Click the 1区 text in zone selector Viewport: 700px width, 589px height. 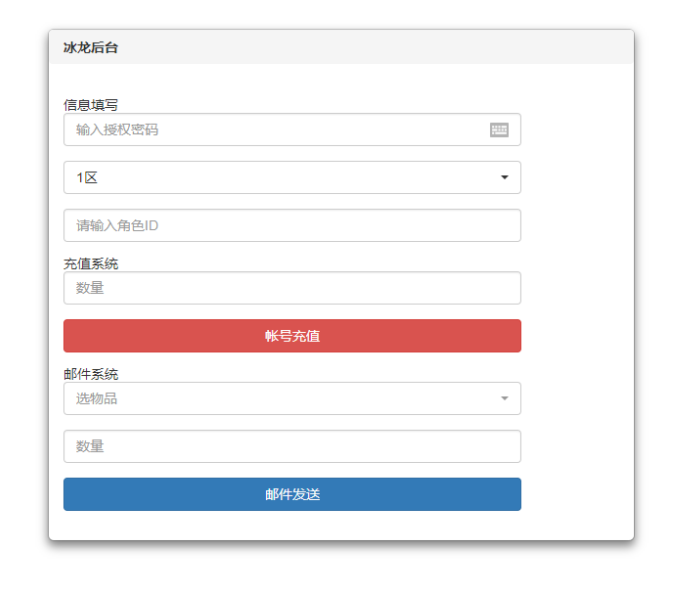coord(87,178)
